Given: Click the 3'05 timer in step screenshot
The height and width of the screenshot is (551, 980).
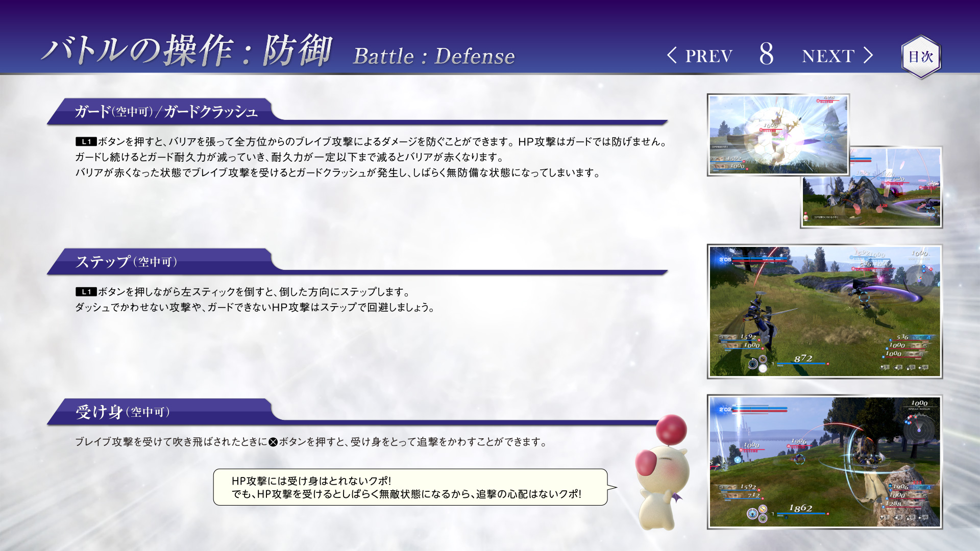Looking at the screenshot, I should click(x=725, y=260).
